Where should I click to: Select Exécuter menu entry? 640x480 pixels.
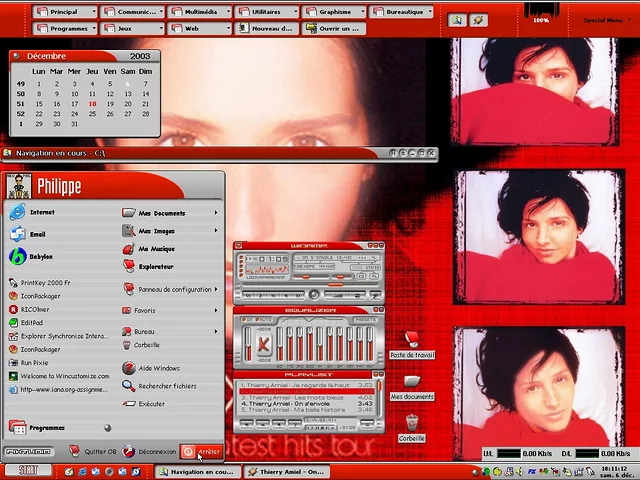point(151,404)
